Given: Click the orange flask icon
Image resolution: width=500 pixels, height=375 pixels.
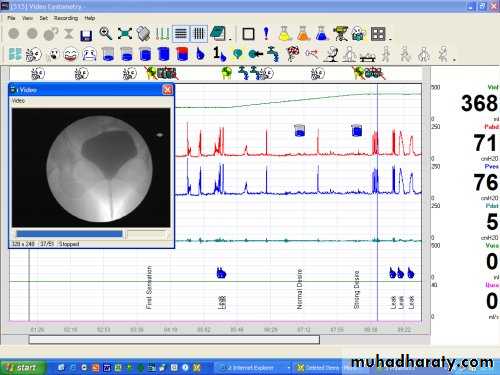Looking at the screenshot, I should (x=304, y=34).
